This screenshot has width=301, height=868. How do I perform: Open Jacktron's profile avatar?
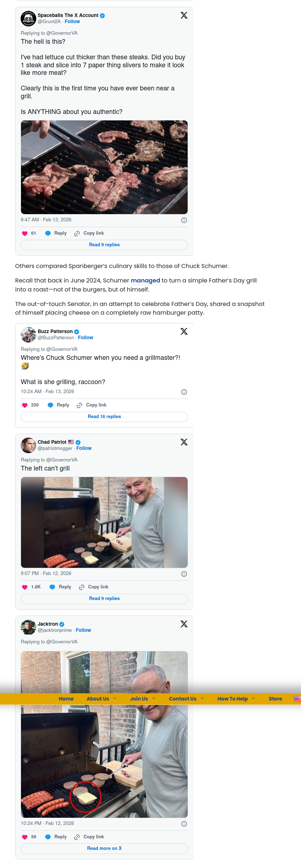tap(28, 627)
